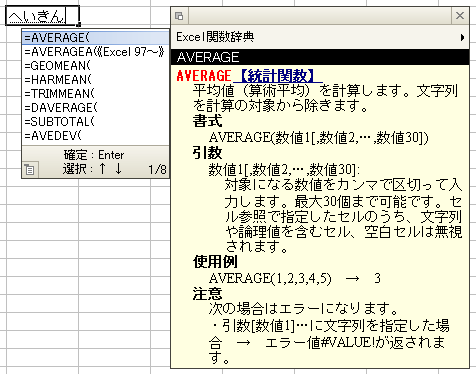The height and width of the screenshot is (374, 476).
Task: Click the Excel関数辞典 title text
Action: click(x=215, y=37)
